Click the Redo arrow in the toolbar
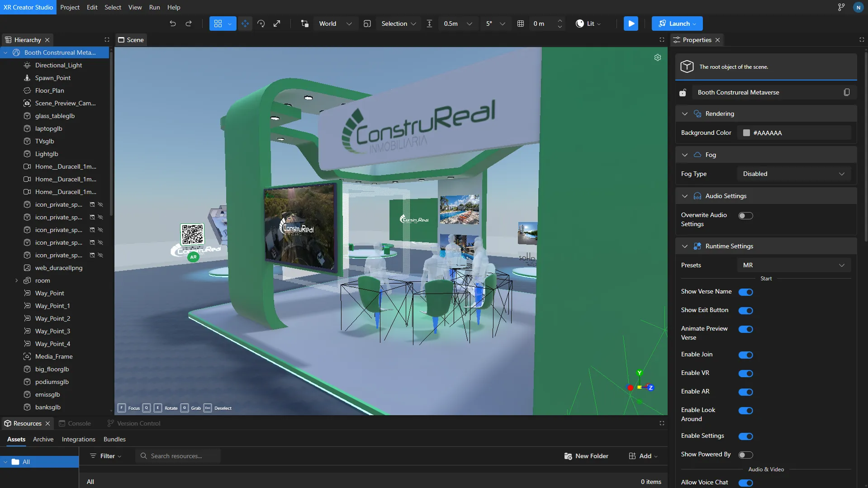Screen dimensions: 868x488 [189, 24]
